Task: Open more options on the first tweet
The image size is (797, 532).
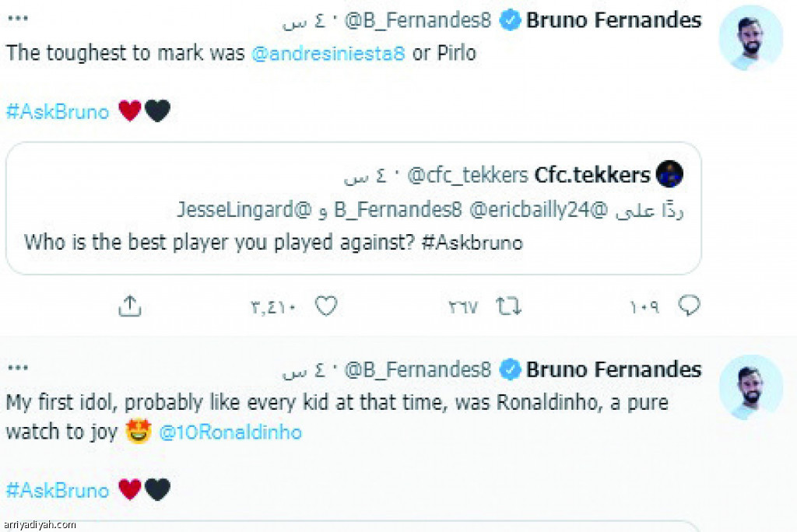Action: pos(19,19)
